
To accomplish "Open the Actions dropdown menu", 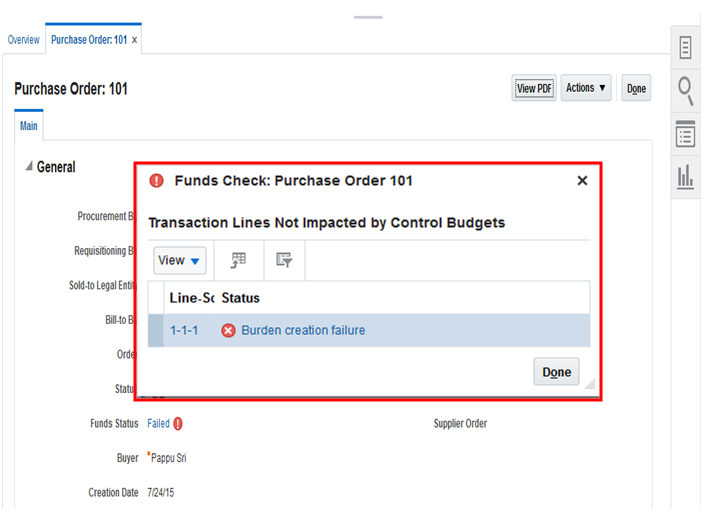I will coord(586,88).
